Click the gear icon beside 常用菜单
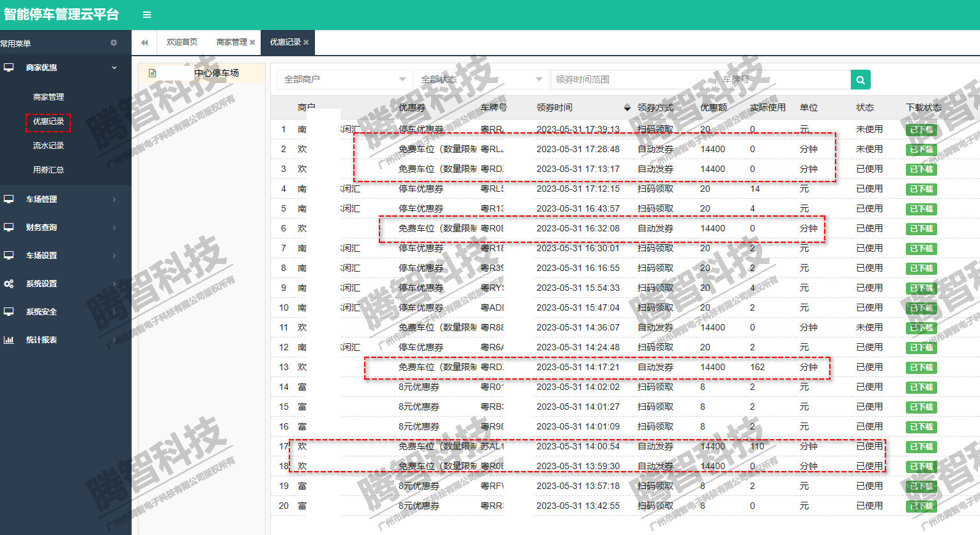 point(114,43)
